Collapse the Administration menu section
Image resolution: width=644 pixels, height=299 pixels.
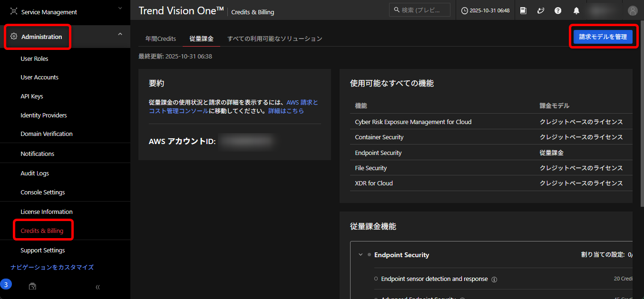pos(120,34)
